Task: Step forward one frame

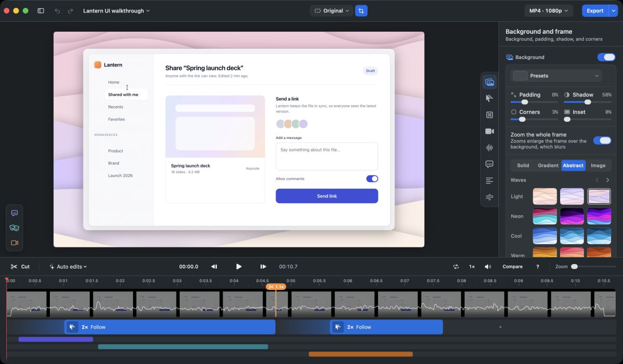Action: point(263,267)
